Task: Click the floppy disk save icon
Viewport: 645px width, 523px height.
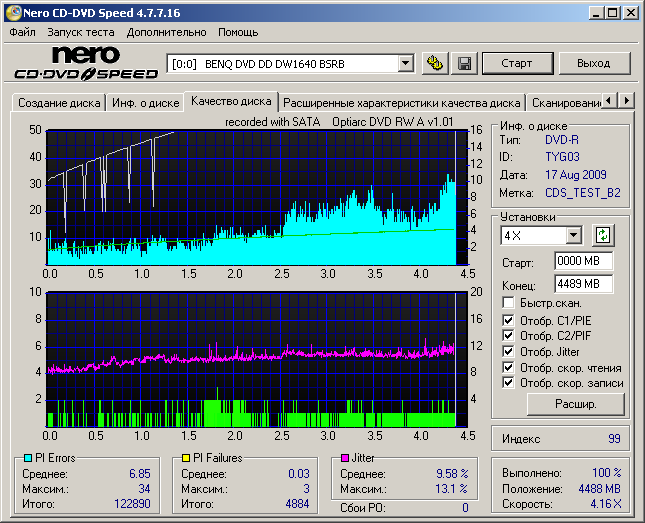Action: point(464,63)
